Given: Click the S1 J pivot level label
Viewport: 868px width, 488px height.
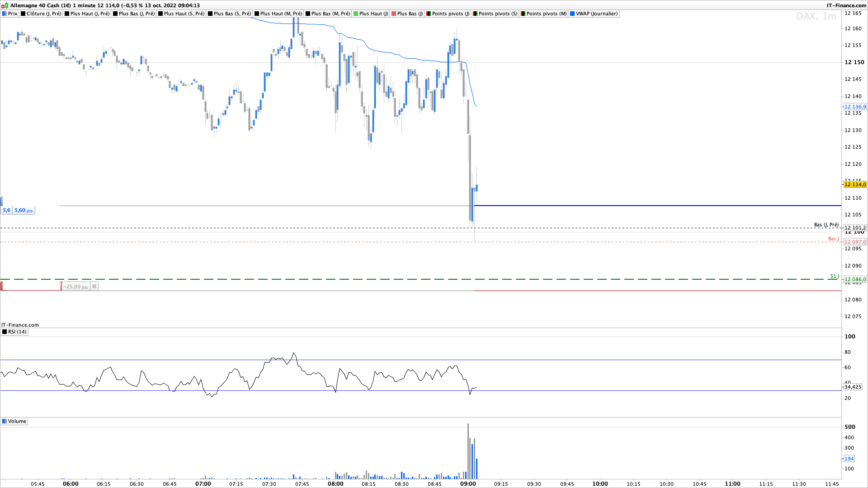Looking at the screenshot, I should tap(834, 276).
